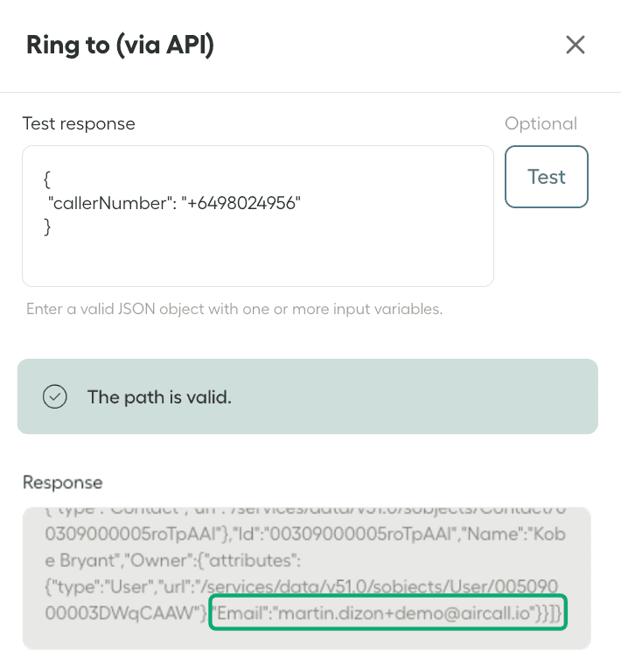Image resolution: width=621 pixels, height=672 pixels.
Task: Place cursor at the closing curly brace
Action: [47, 227]
